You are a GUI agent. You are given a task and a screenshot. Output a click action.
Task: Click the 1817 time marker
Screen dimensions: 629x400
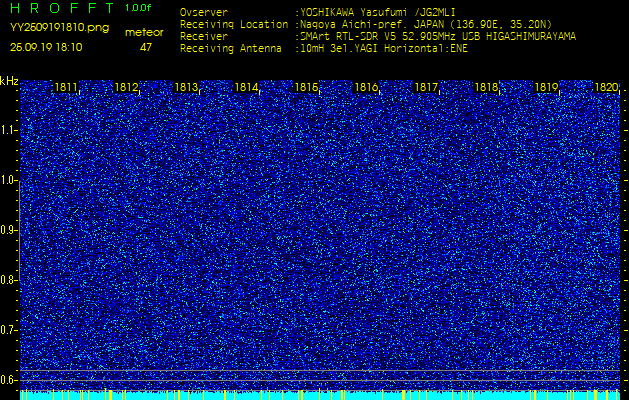(x=426, y=87)
